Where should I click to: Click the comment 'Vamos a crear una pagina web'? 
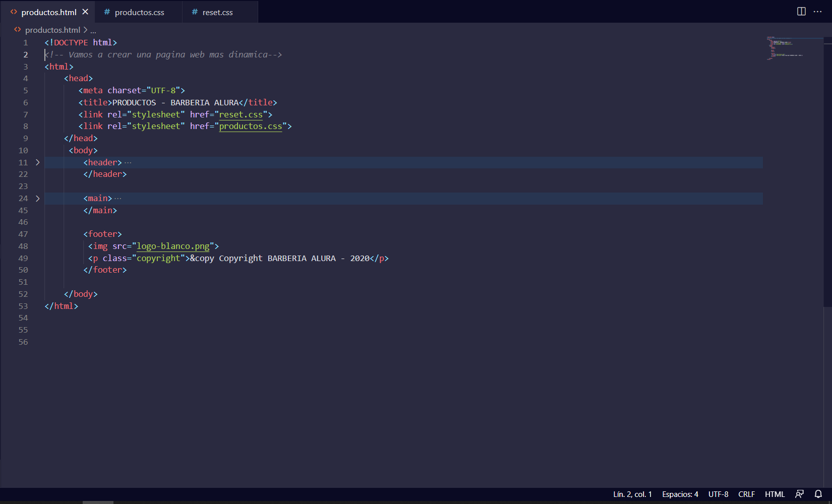click(x=163, y=55)
